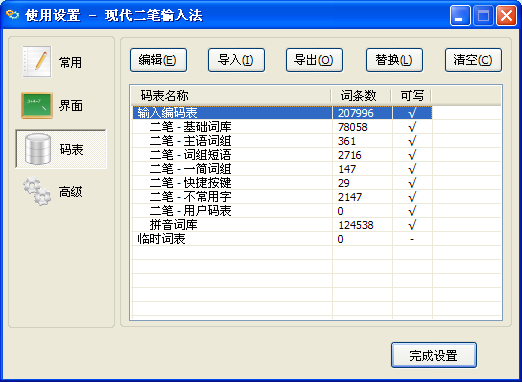Click the entry count 2716
This screenshot has width=522, height=382.
click(x=350, y=155)
